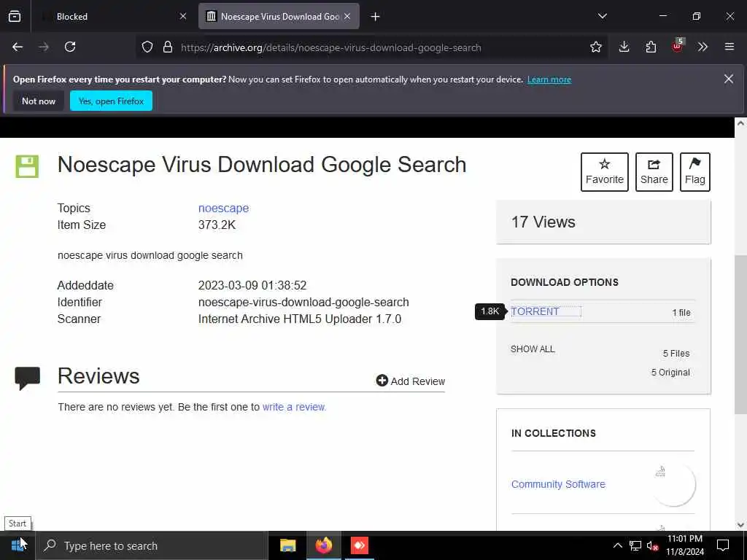Viewport: 747px width, 560px height.
Task: Select the Item Size '373.2K' value
Action: pyautogui.click(x=217, y=225)
